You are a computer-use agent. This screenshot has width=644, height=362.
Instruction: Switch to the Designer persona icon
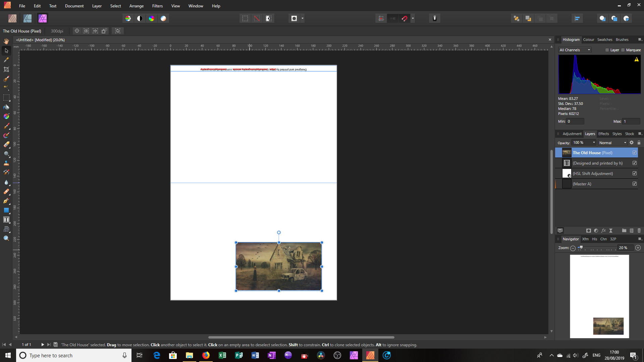(x=28, y=18)
